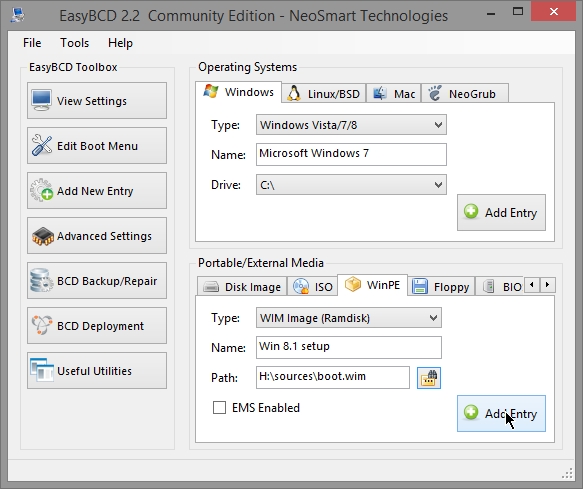
Task: Click the Disk Image drive icon
Action: pyautogui.click(x=211, y=287)
